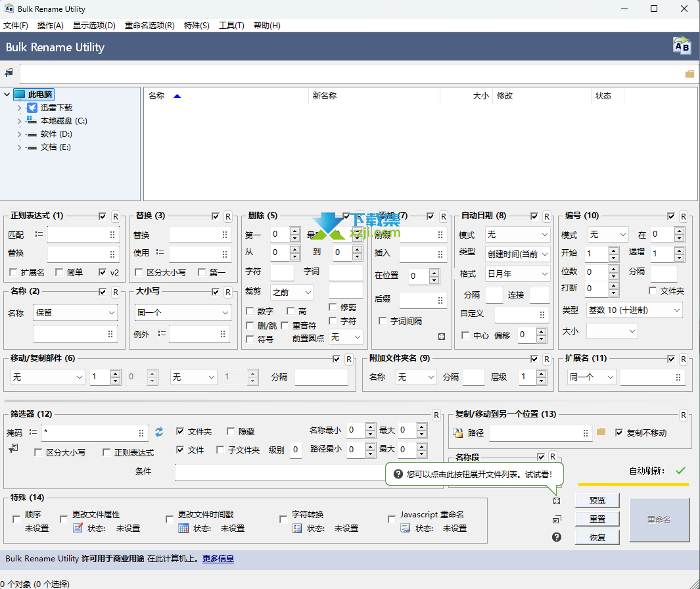Reset 筛选器 (12) using R button
This screenshot has width=700, height=589.
coord(436,415)
